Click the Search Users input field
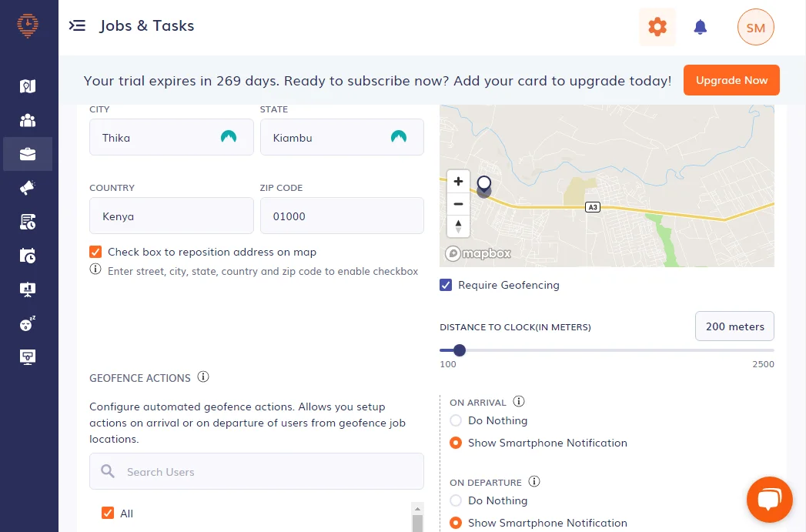806x532 pixels. (256, 471)
